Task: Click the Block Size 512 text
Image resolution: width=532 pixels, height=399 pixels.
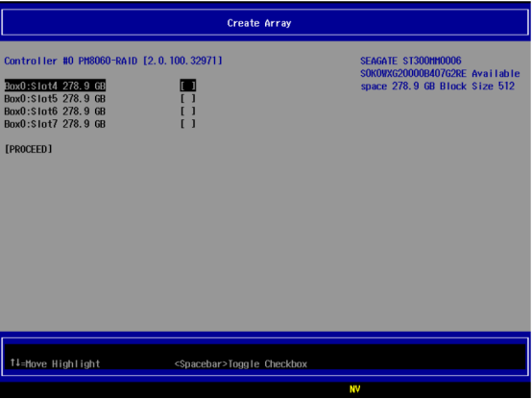Action: (x=477, y=86)
